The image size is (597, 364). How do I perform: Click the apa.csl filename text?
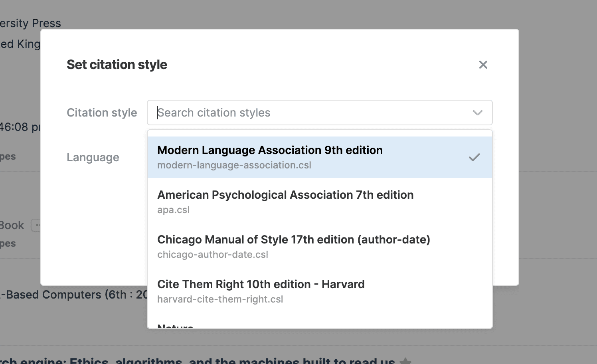(x=173, y=210)
